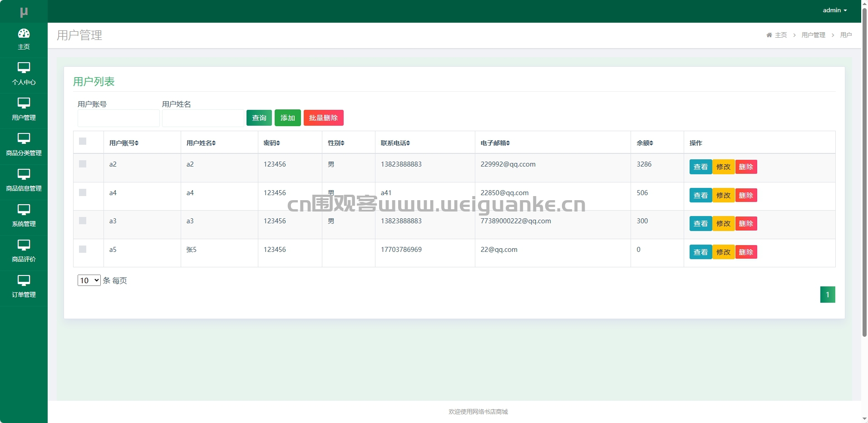Toggle the select-all checkbox in table header
Image resolution: width=868 pixels, height=423 pixels.
click(83, 141)
